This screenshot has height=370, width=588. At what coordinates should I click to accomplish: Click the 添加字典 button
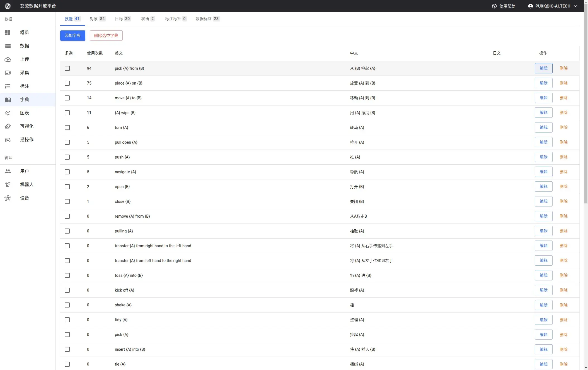pos(72,35)
